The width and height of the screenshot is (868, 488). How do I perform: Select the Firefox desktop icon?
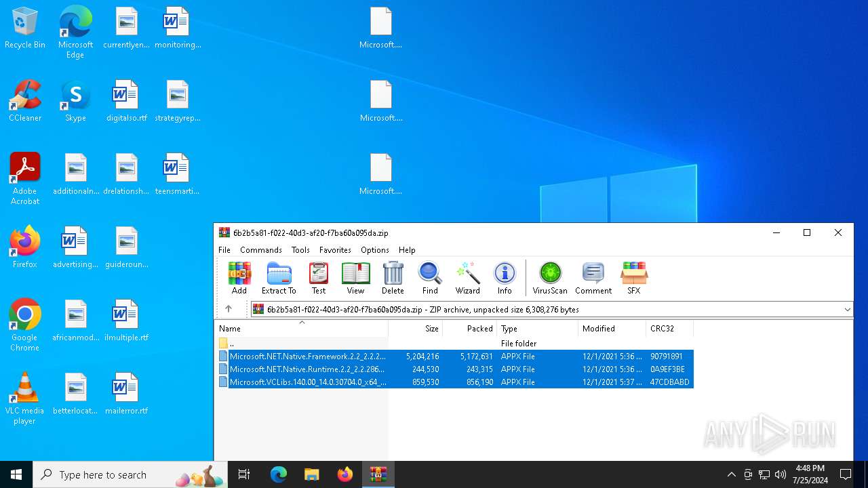pyautogui.click(x=25, y=247)
